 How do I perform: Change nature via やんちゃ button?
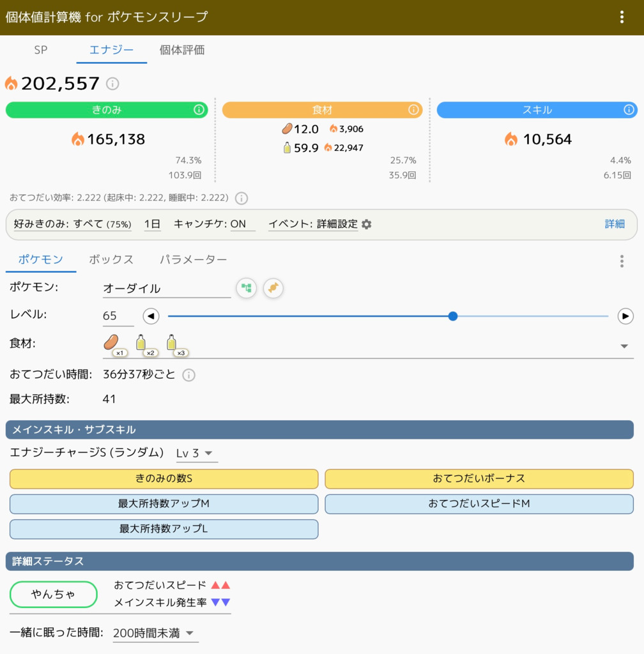[x=54, y=595]
